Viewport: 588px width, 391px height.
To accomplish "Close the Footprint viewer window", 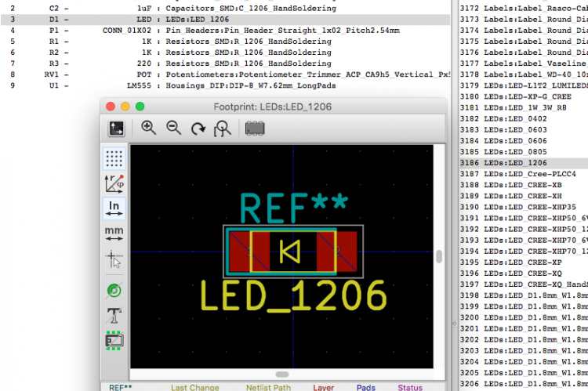I will point(111,107).
